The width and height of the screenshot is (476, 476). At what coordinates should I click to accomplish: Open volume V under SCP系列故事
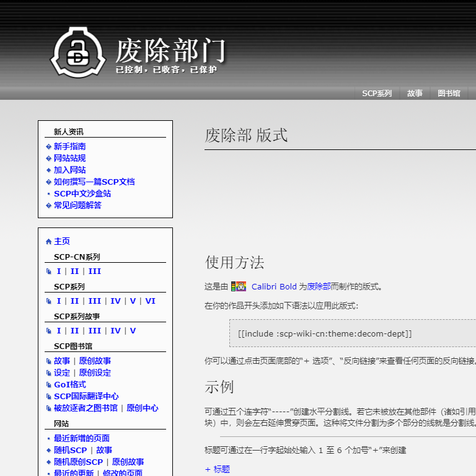(133, 331)
